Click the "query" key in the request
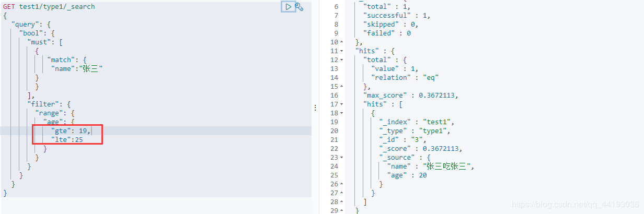 26,25
